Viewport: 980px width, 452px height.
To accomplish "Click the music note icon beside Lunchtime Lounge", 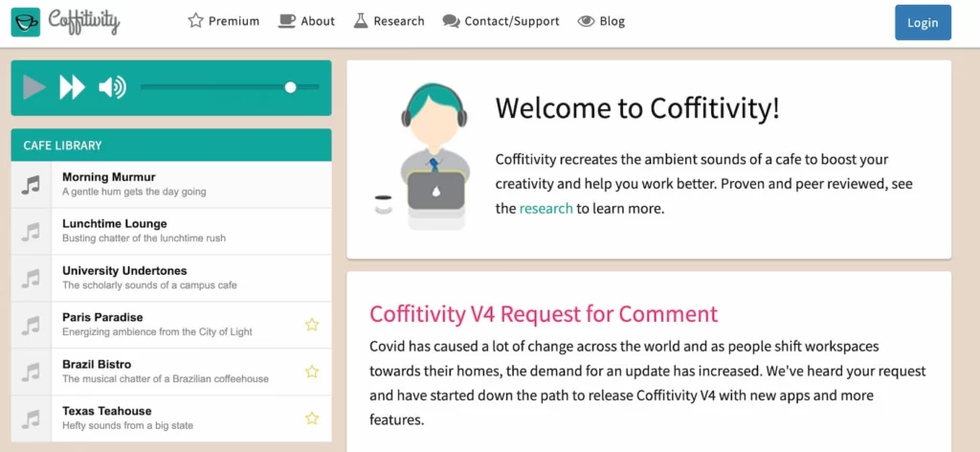I will pyautogui.click(x=31, y=232).
